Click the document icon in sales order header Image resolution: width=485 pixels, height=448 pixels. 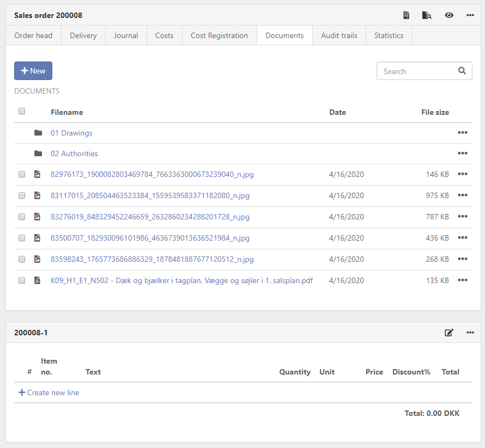(406, 15)
